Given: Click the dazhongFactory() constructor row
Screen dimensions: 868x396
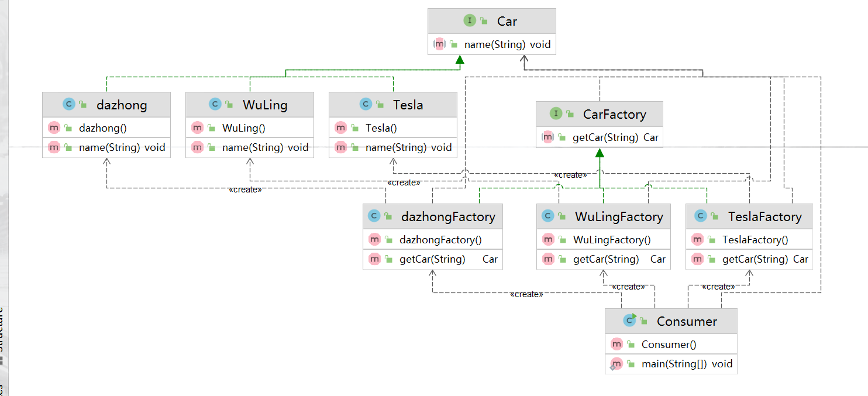Looking at the screenshot, I should 433,239.
